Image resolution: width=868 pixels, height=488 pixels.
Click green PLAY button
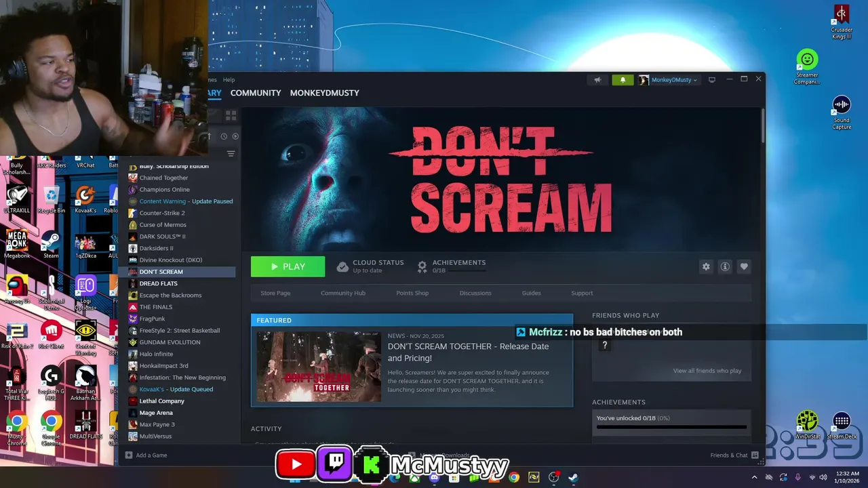288,266
